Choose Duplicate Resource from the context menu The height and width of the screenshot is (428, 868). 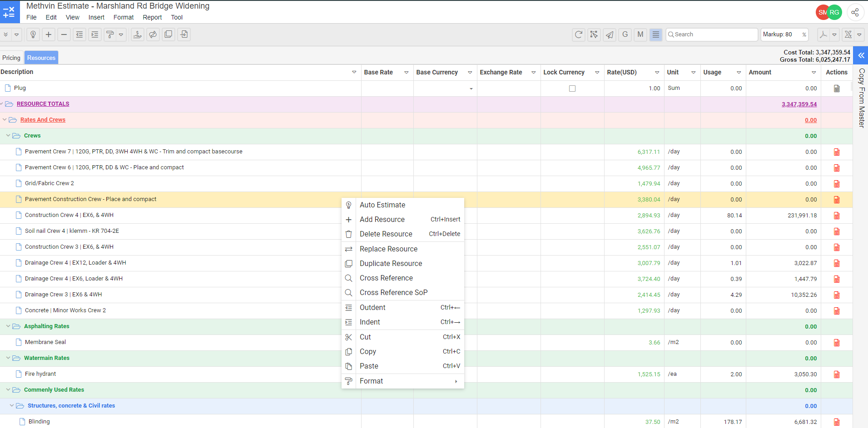pos(391,263)
